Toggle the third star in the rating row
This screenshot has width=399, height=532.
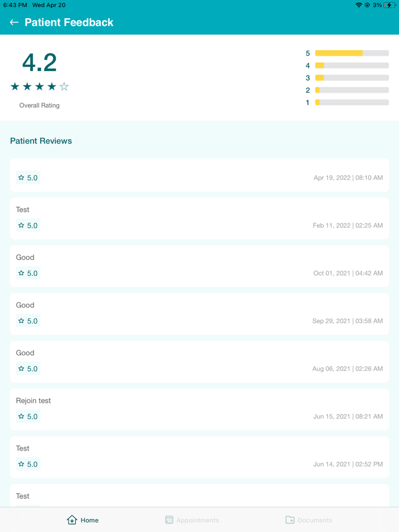point(39,87)
